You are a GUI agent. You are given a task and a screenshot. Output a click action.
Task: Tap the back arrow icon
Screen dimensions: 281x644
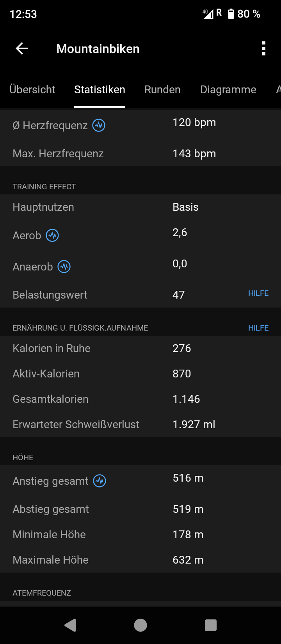22,49
